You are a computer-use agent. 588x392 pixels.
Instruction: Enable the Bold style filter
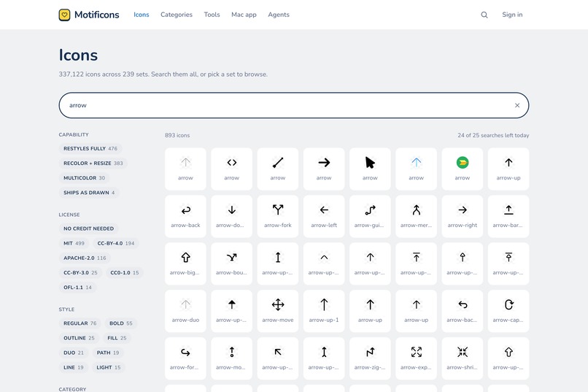[x=121, y=323]
